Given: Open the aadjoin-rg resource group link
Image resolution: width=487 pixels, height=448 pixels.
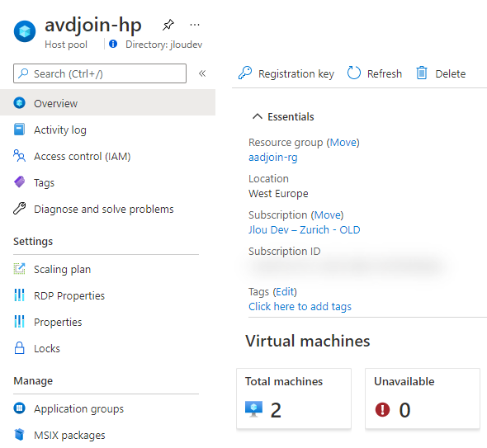Looking at the screenshot, I should pyautogui.click(x=273, y=158).
